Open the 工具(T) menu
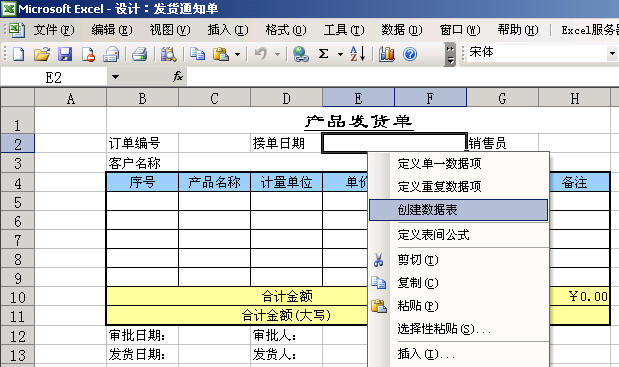 344,30
